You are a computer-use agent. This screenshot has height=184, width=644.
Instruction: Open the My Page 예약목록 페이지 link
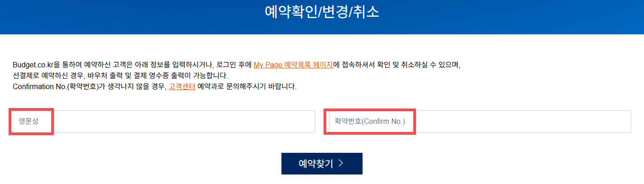pos(293,65)
